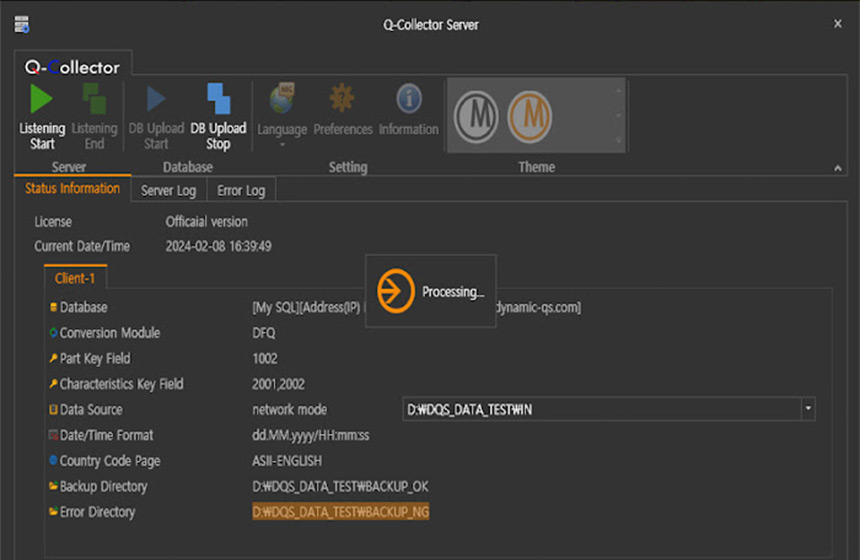Screen dimensions: 860x560
Task: Open the Information icon
Action: coord(409,99)
